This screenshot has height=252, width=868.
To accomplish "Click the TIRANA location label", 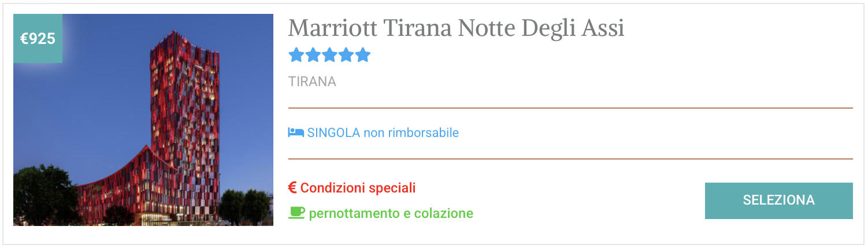I will (x=312, y=81).
